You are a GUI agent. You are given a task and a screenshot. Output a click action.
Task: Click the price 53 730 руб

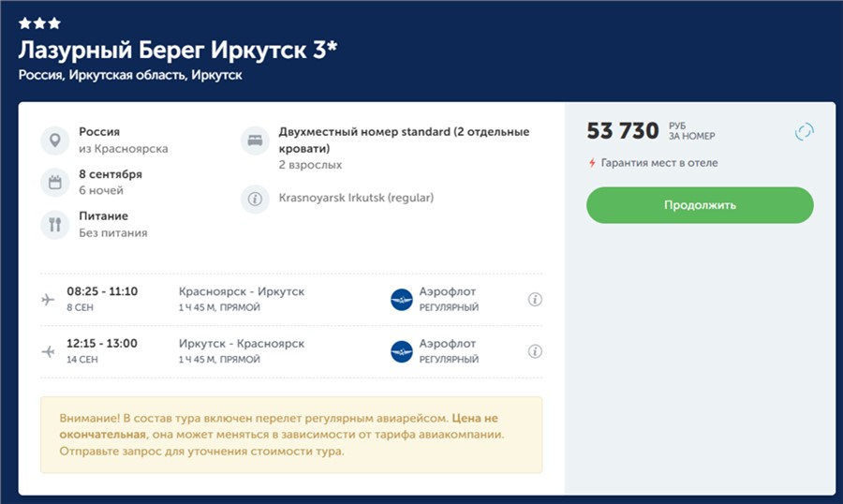coord(623,131)
